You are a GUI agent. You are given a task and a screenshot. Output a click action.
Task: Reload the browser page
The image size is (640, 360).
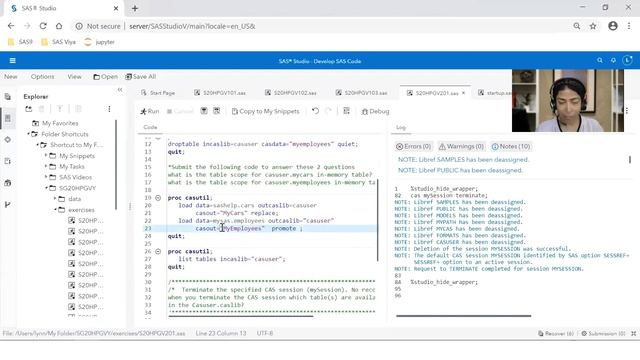pos(43,26)
